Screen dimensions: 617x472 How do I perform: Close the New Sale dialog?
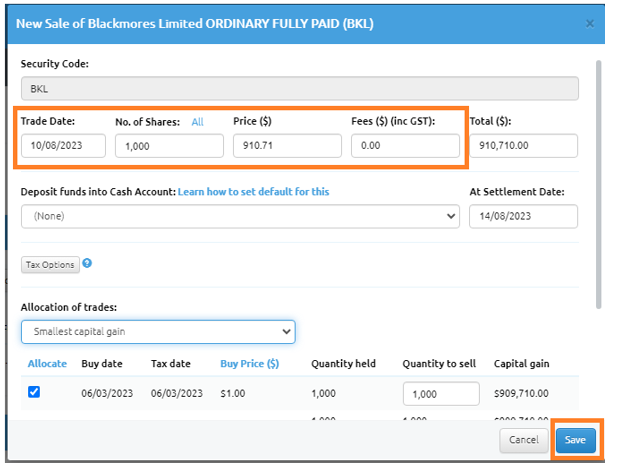[x=589, y=24]
